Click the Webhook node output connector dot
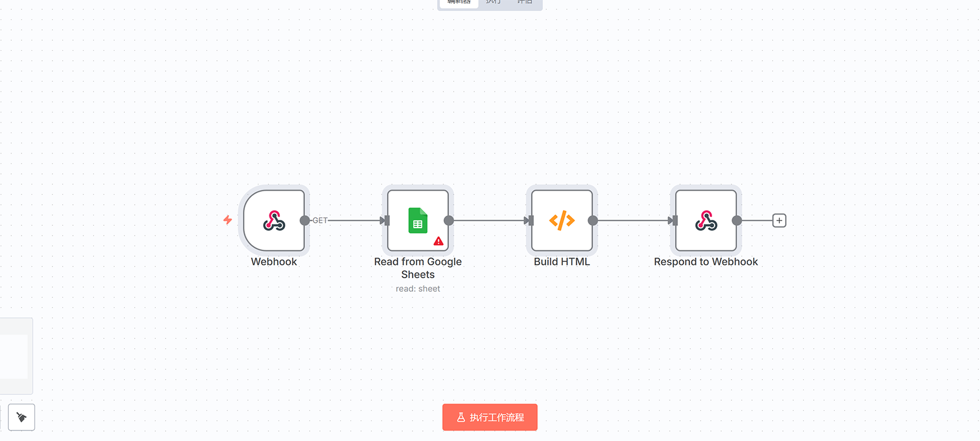Screen dimensions: 980x441 304,220
